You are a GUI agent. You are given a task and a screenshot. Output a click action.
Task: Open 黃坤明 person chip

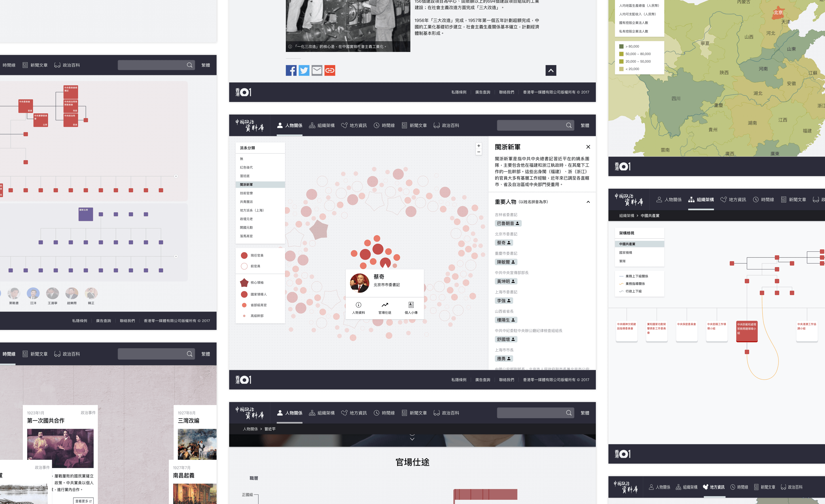tap(506, 281)
